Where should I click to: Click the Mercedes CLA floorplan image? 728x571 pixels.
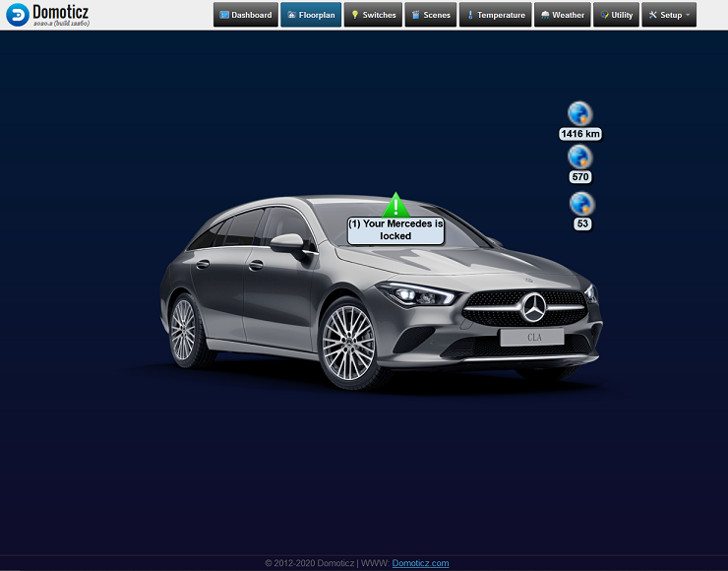tap(381, 297)
